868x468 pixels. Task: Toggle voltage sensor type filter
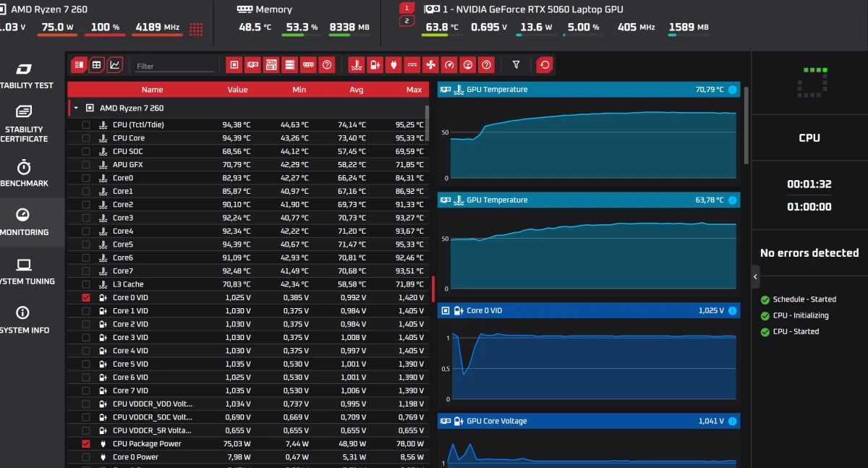click(375, 65)
